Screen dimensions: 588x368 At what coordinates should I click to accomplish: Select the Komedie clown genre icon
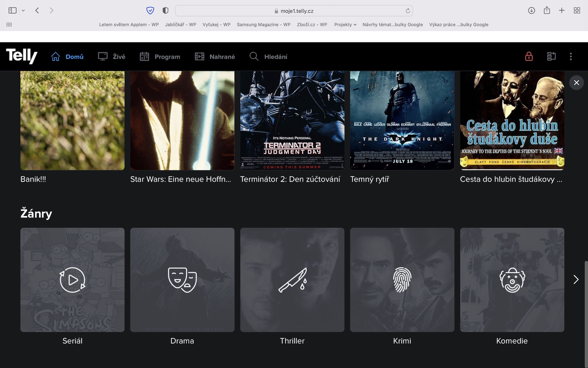coord(512,280)
